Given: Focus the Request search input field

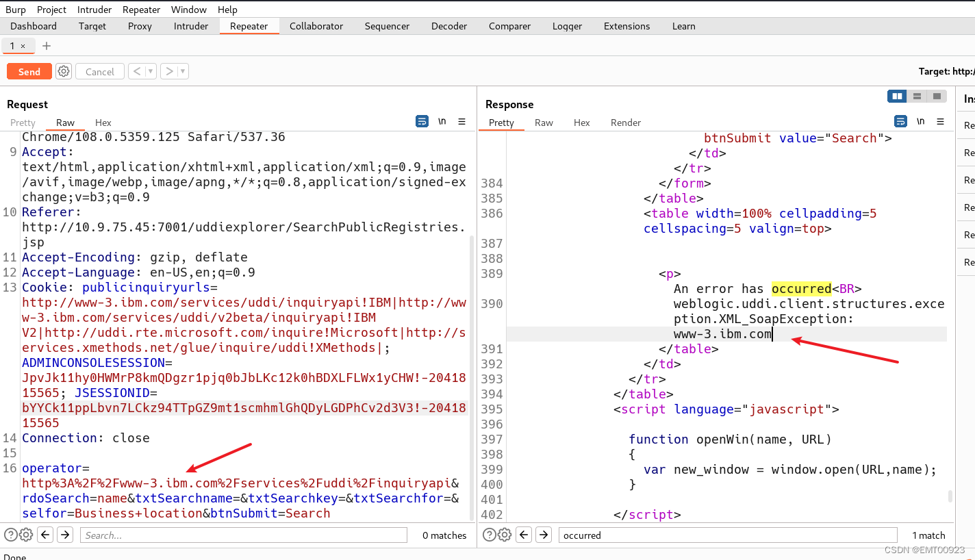Looking at the screenshot, I should 243,535.
